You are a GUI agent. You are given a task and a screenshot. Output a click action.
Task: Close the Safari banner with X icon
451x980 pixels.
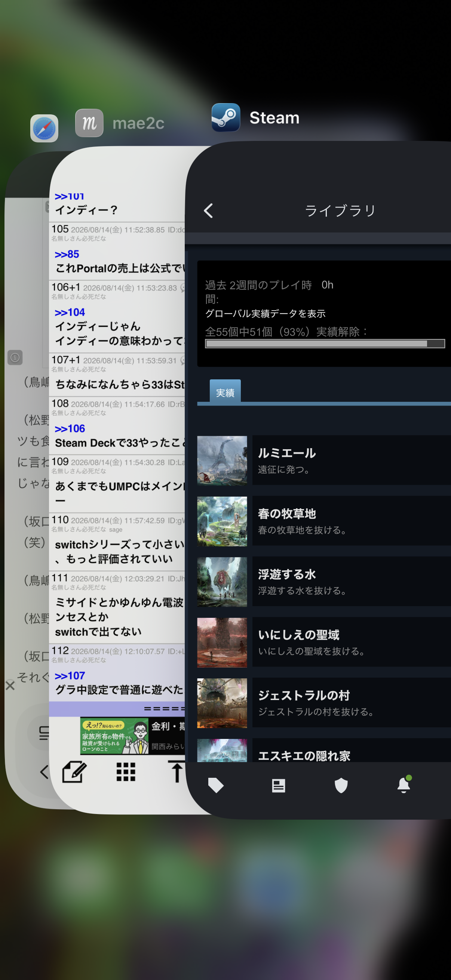(x=10, y=685)
